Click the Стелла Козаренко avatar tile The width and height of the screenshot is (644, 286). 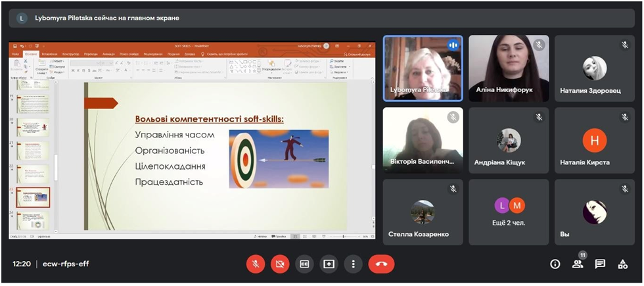[x=423, y=212]
